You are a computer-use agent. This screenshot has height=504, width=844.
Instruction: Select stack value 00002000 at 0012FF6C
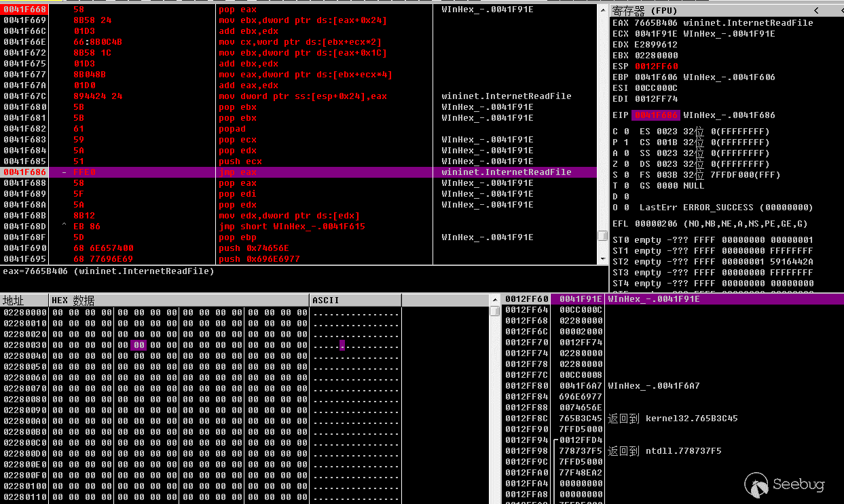click(581, 332)
